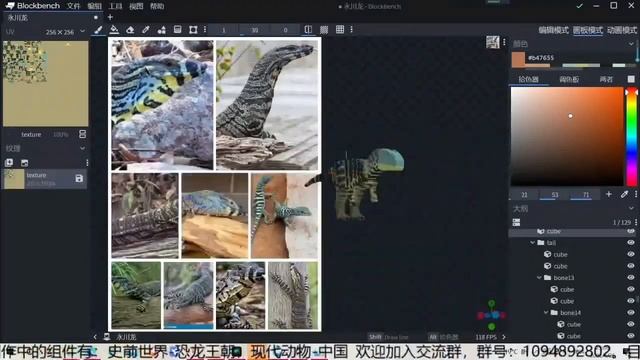The height and width of the screenshot is (360, 640).
Task: Save the texture using the floppy icon
Action: click(x=79, y=178)
